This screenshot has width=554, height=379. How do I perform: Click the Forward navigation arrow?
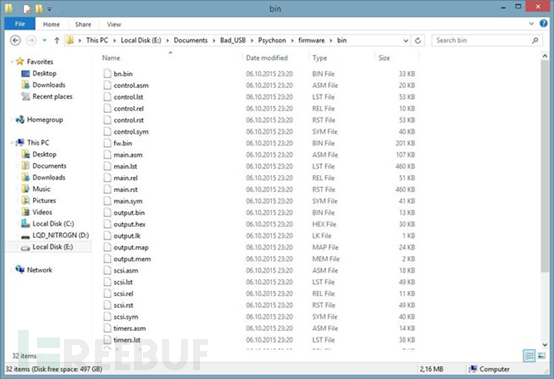(x=31, y=41)
